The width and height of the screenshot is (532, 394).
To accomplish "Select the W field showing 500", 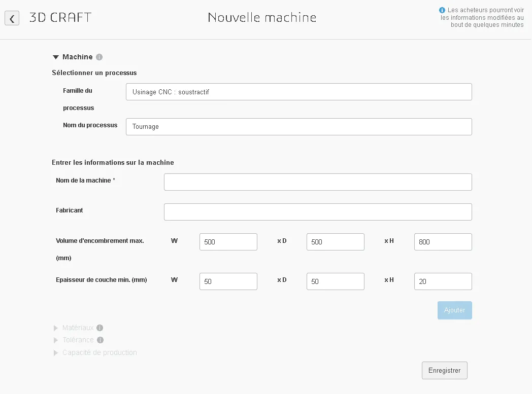I will pyautogui.click(x=228, y=242).
